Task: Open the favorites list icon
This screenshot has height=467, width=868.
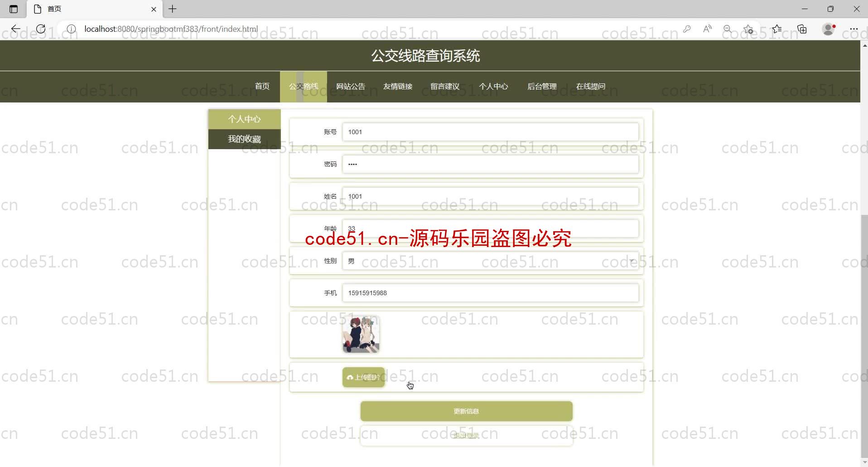Action: pos(777,29)
